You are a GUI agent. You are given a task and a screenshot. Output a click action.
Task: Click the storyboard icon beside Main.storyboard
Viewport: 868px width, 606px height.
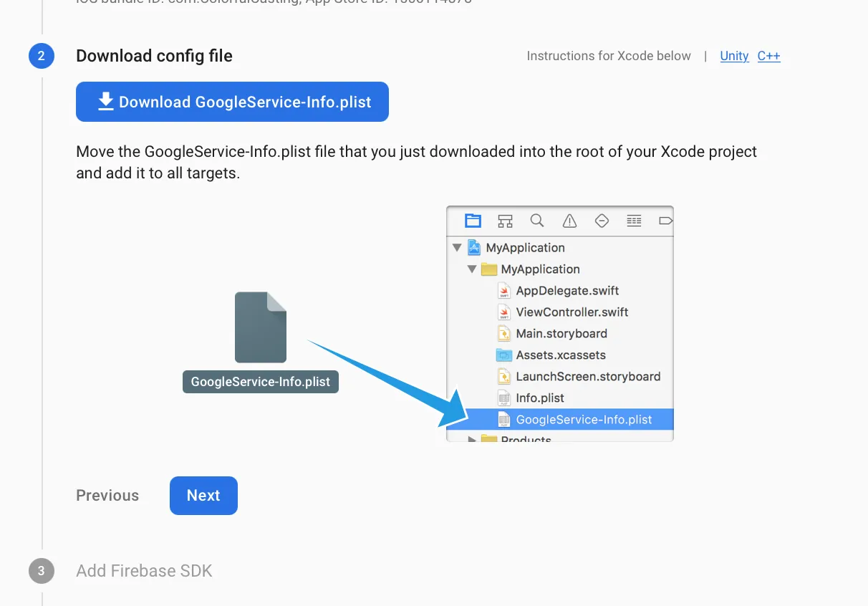504,334
